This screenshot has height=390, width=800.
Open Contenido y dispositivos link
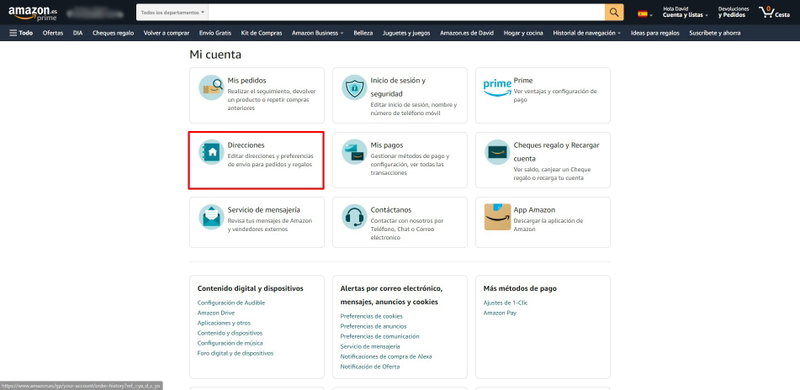230,333
